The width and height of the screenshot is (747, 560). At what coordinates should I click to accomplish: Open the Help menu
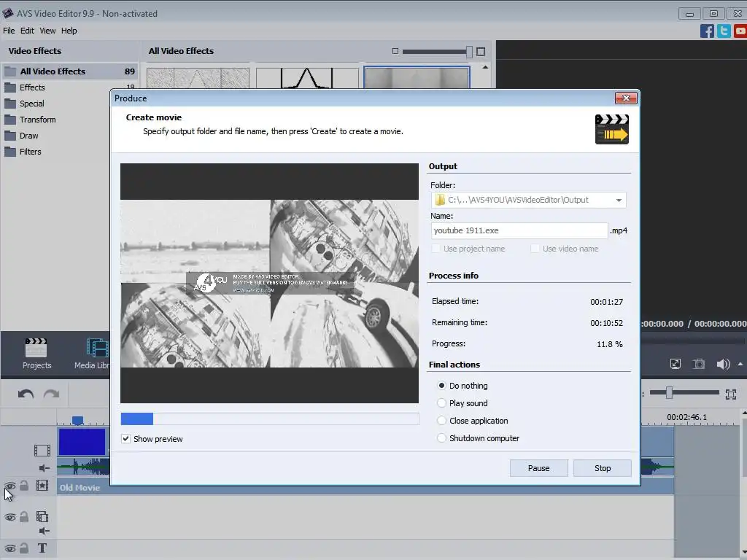tap(69, 31)
